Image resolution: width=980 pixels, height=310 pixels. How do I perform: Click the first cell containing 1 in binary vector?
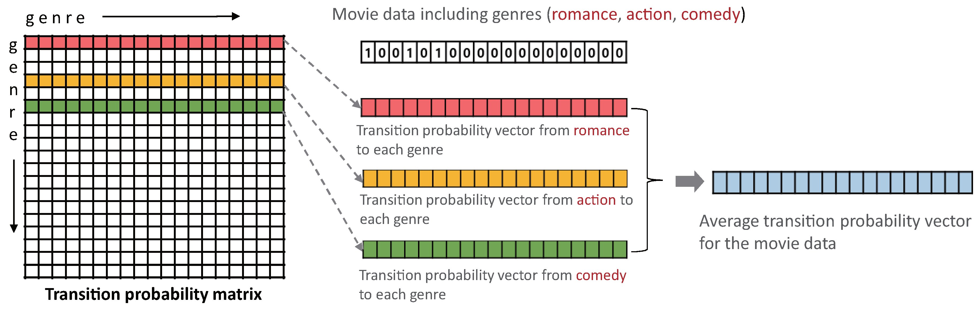point(367,52)
